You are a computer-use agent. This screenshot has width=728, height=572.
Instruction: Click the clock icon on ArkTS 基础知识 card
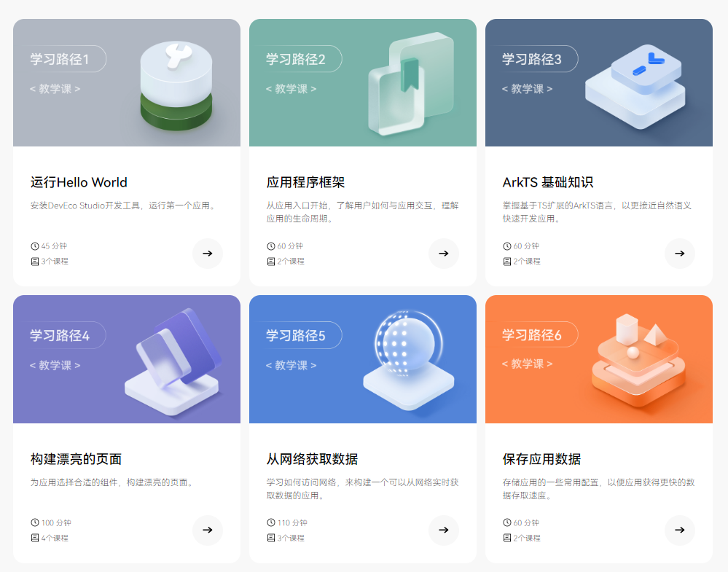pyautogui.click(x=507, y=246)
